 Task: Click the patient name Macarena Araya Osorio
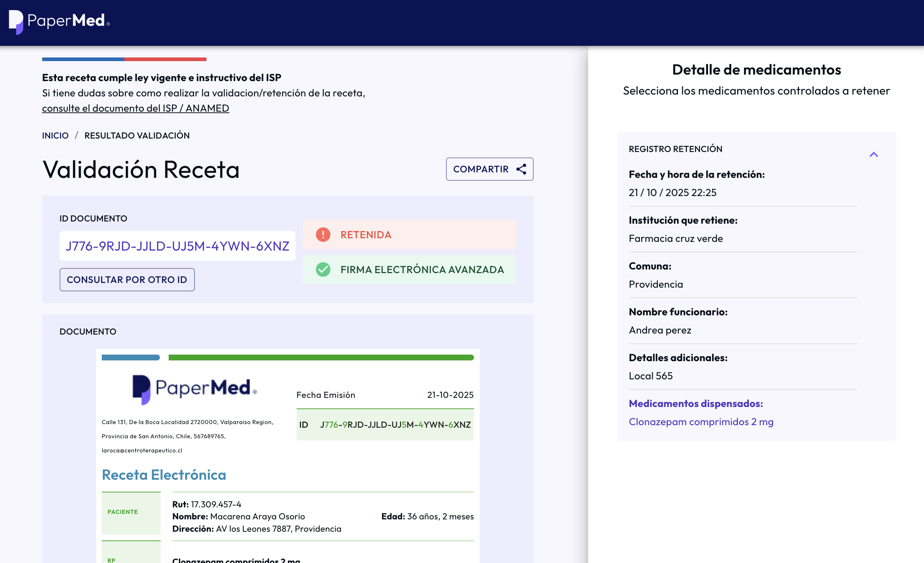click(x=257, y=516)
